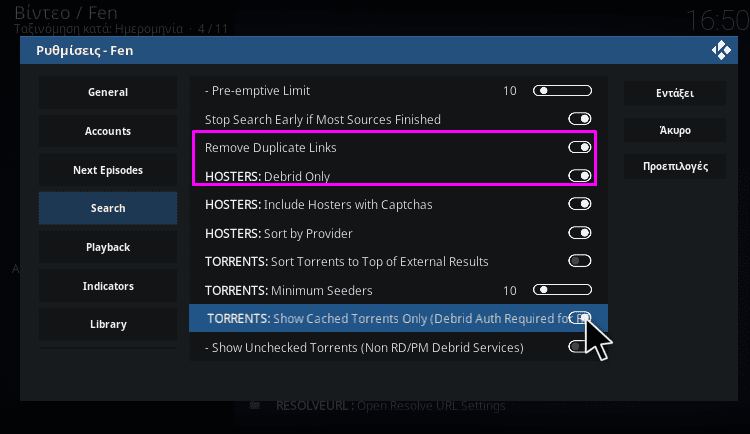
Task: Go to the Library settings category
Action: pyautogui.click(x=108, y=324)
